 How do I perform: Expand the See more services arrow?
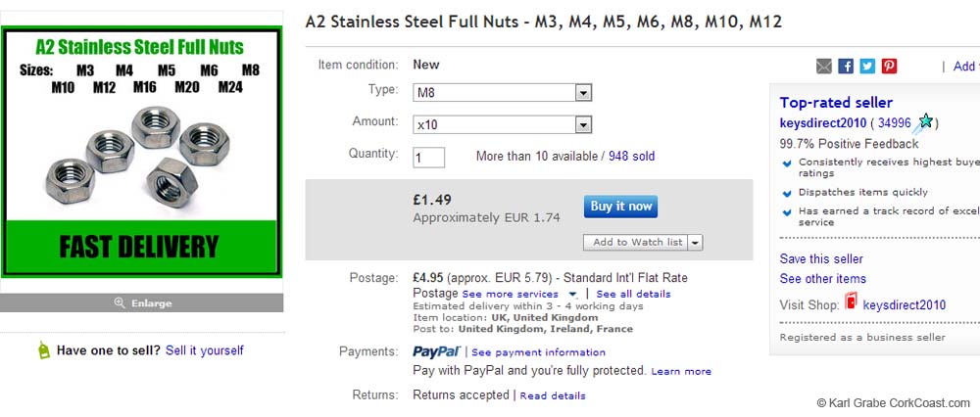(572, 294)
